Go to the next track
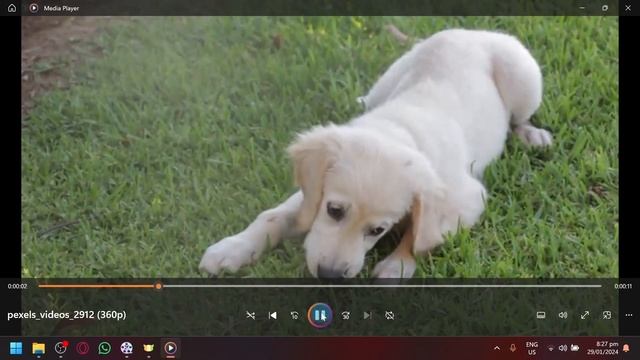Viewport: 640px width, 360px height. click(x=367, y=315)
